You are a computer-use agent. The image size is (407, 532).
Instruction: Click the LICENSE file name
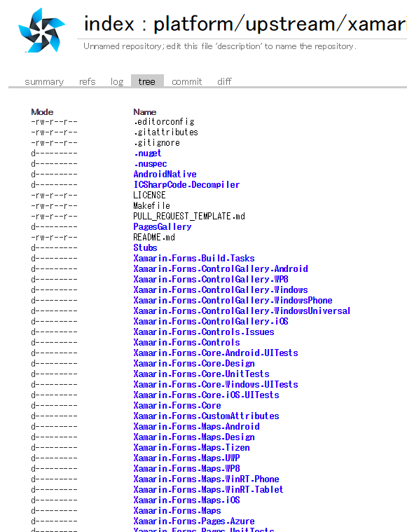click(x=150, y=195)
